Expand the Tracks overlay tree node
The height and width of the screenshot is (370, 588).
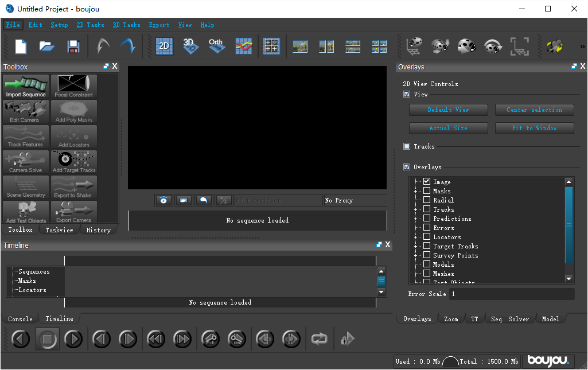coord(415,209)
